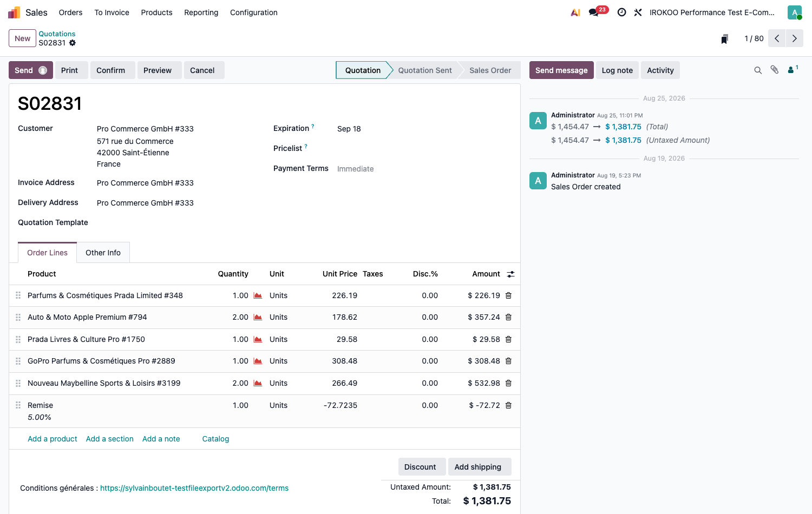Click the Send button
This screenshot has height=514, width=812.
(31, 70)
